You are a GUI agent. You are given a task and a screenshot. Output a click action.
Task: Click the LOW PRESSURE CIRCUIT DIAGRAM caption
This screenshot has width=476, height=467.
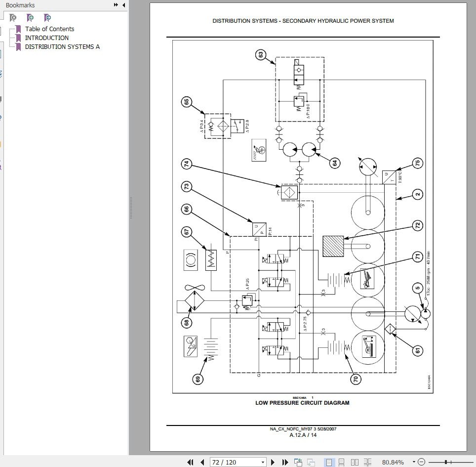(302, 403)
